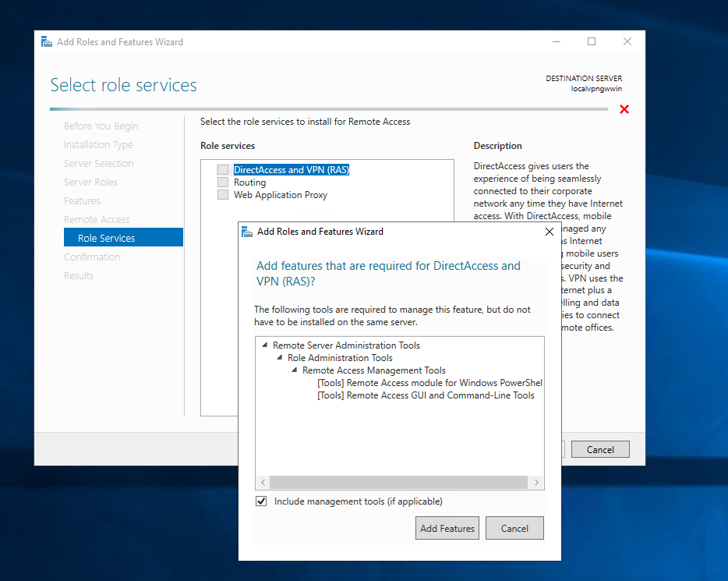Click the wizard icon in main title bar
Image resolution: width=728 pixels, height=581 pixels.
pyautogui.click(x=47, y=42)
